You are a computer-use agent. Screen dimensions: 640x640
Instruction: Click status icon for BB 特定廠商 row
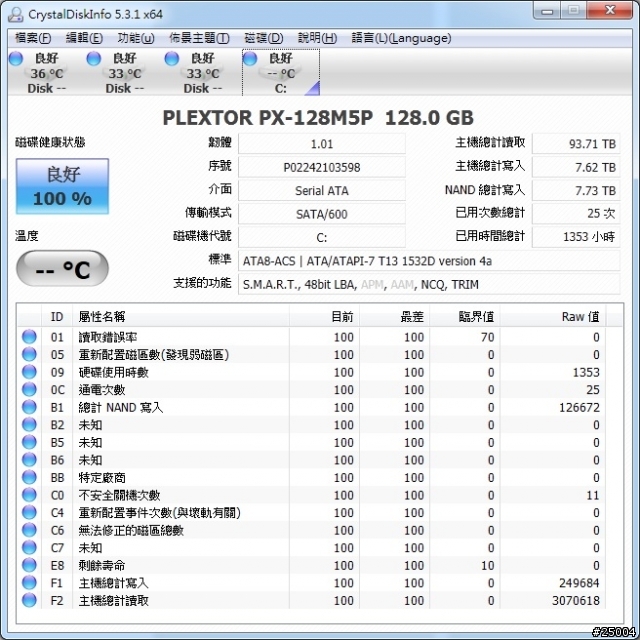29,477
